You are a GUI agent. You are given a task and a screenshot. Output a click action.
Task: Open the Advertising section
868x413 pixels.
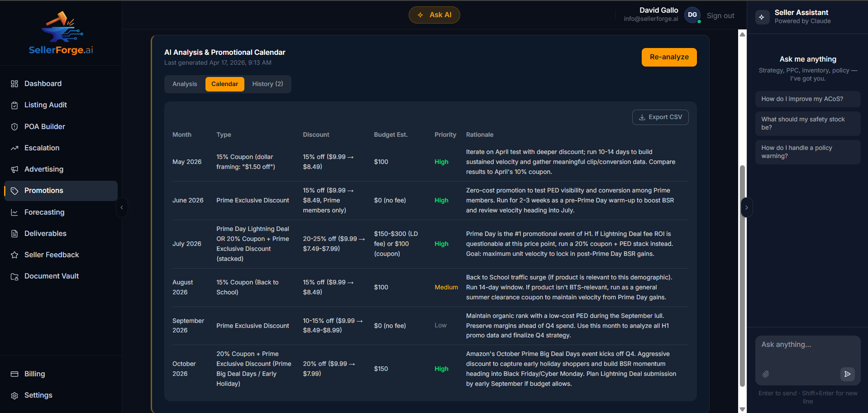43,169
